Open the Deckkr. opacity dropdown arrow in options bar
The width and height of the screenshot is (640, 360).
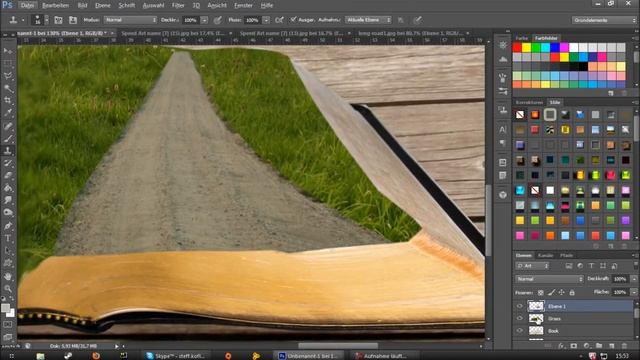pos(204,20)
